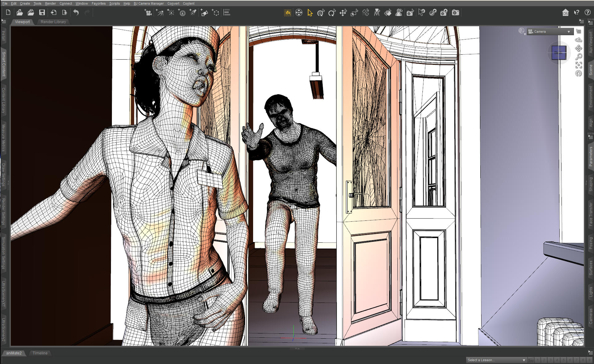The width and height of the screenshot is (594, 364).
Task: Switch to the Timeline tab
Action: click(x=40, y=353)
